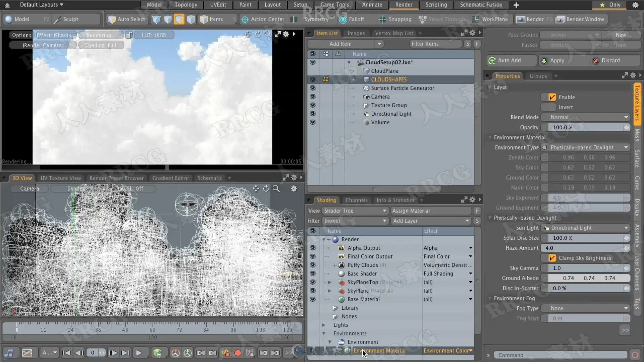
Task: Open the Add Layer dropdown
Action: (x=431, y=221)
